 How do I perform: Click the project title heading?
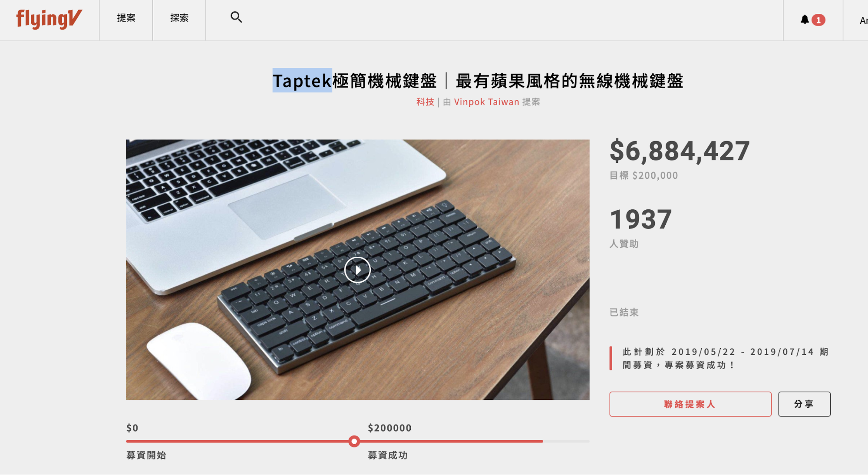pyautogui.click(x=478, y=81)
